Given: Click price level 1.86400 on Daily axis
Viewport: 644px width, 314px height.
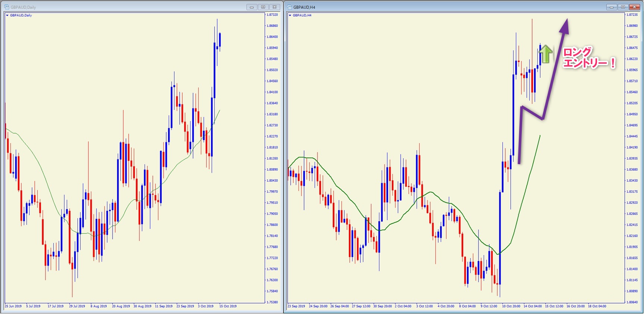Looking at the screenshot, I should tap(272, 37).
